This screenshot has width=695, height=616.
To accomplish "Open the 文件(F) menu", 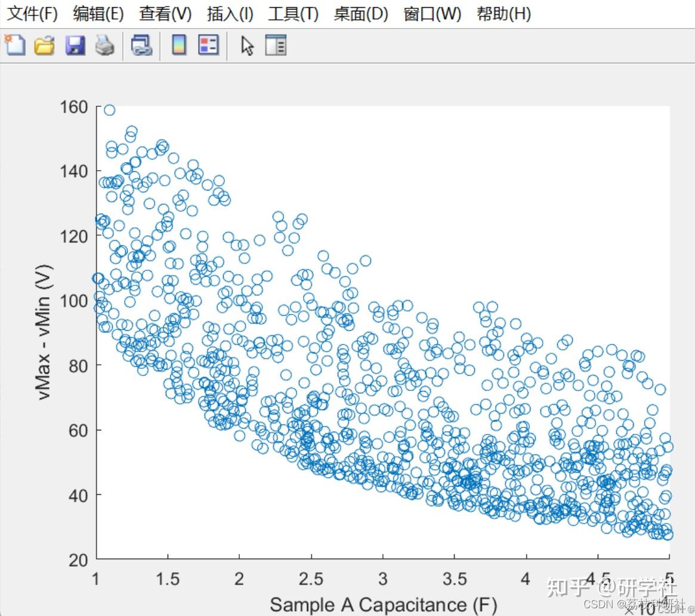I will [x=32, y=14].
